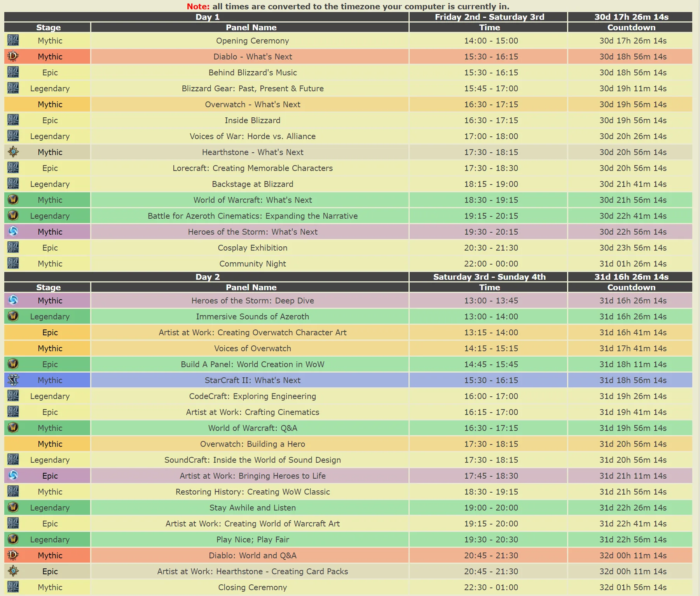Click BlizzCon icon in Voices of War row
This screenshot has width=700, height=596.
point(13,136)
